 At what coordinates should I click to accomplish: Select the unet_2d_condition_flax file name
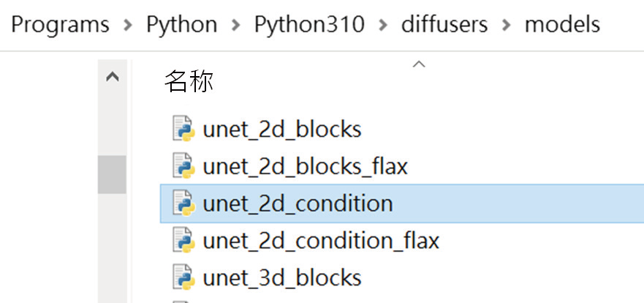point(321,241)
